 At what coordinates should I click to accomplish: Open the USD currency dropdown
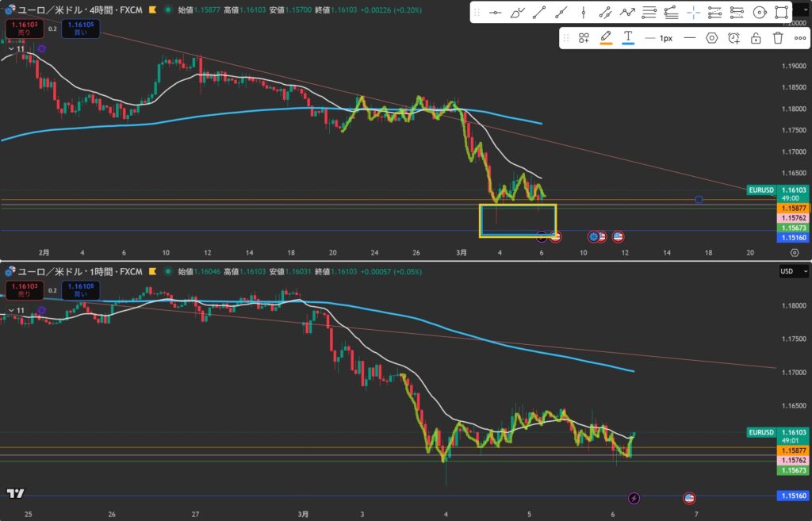pos(795,271)
